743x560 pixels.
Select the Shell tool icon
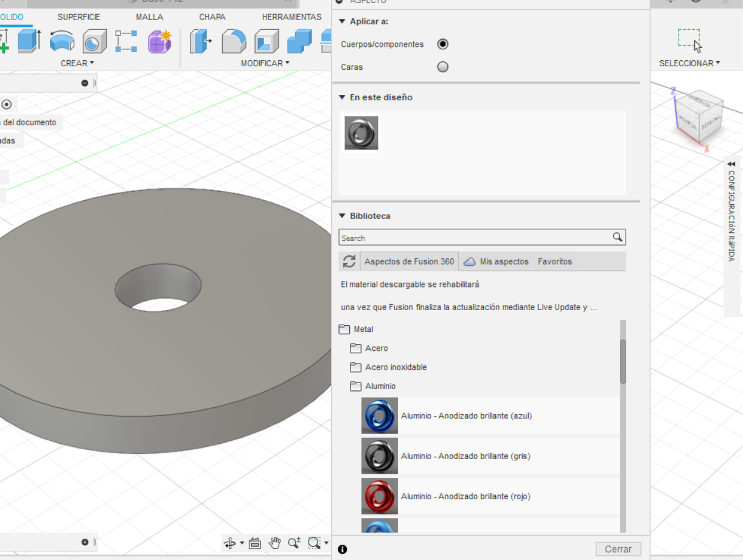click(x=267, y=41)
